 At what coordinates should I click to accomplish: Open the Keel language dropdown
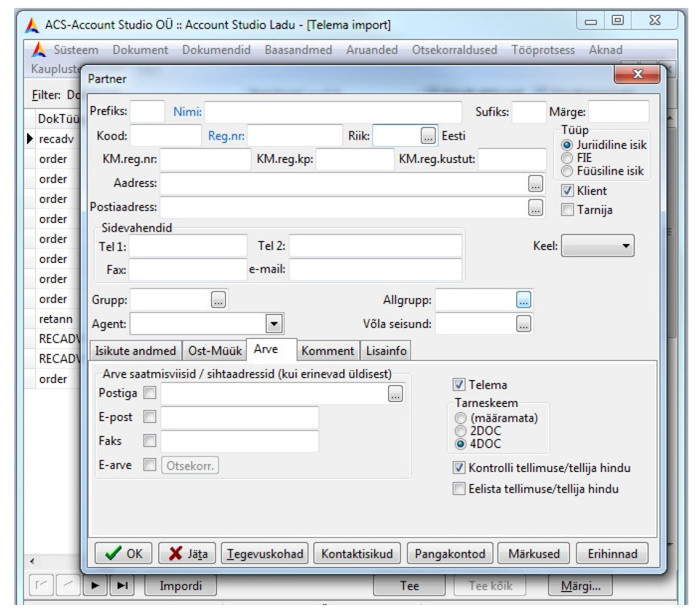coord(598,246)
